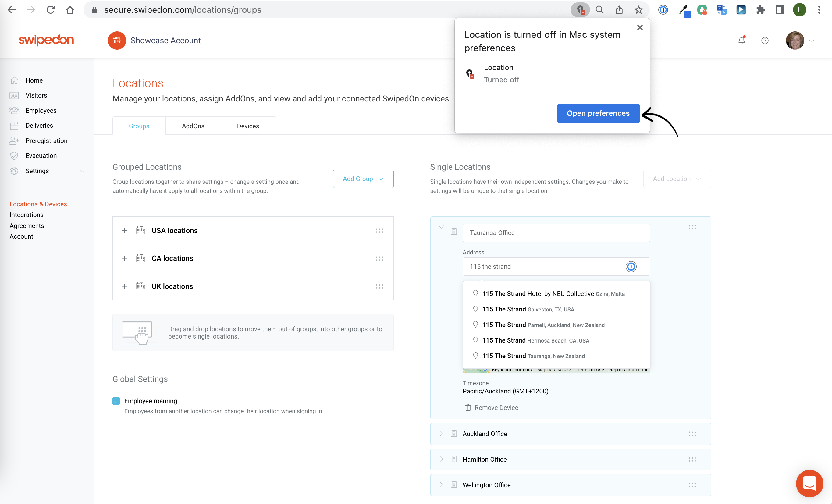This screenshot has height=504, width=832.
Task: Open Integrations settings link
Action: (26, 215)
